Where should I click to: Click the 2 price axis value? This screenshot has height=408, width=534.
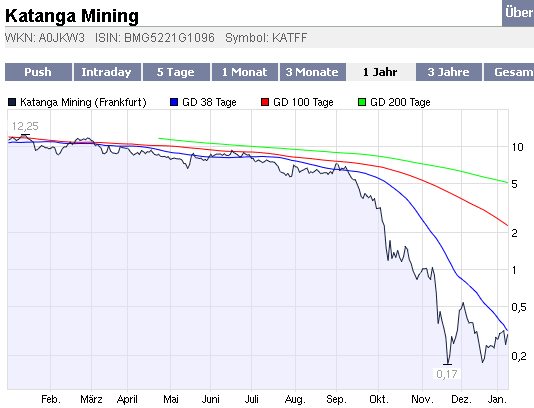coord(515,233)
